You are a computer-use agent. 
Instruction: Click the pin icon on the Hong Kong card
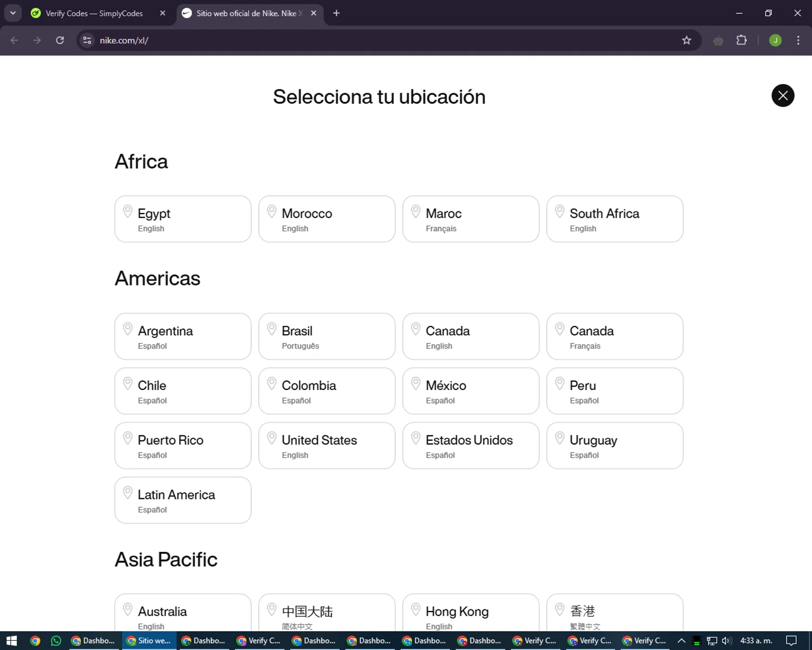pos(416,609)
